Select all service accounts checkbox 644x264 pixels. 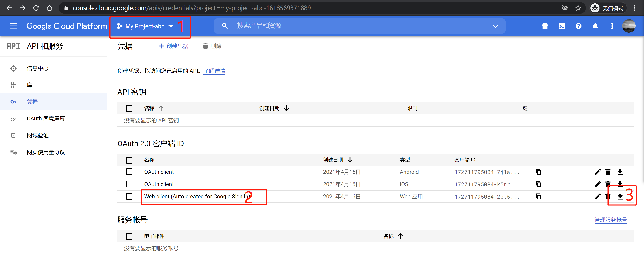129,236
